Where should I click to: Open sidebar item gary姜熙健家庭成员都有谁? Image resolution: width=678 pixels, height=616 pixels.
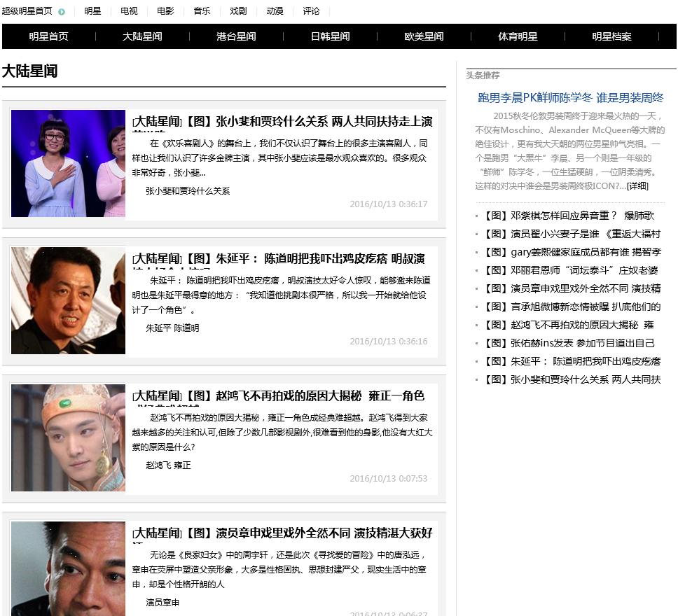point(572,252)
